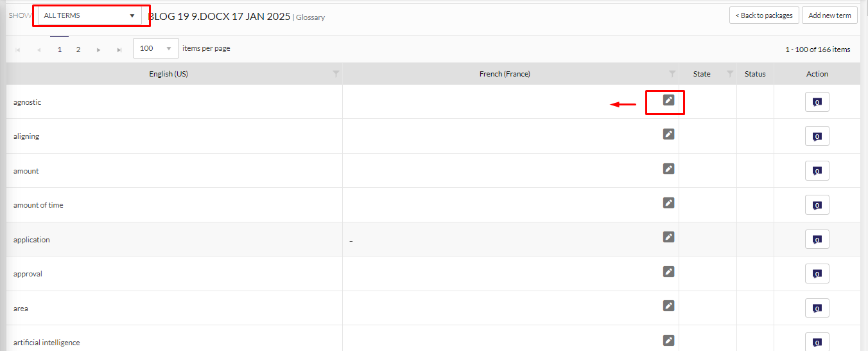Click the Add new term button
This screenshot has width=868, height=351.
(x=829, y=15)
